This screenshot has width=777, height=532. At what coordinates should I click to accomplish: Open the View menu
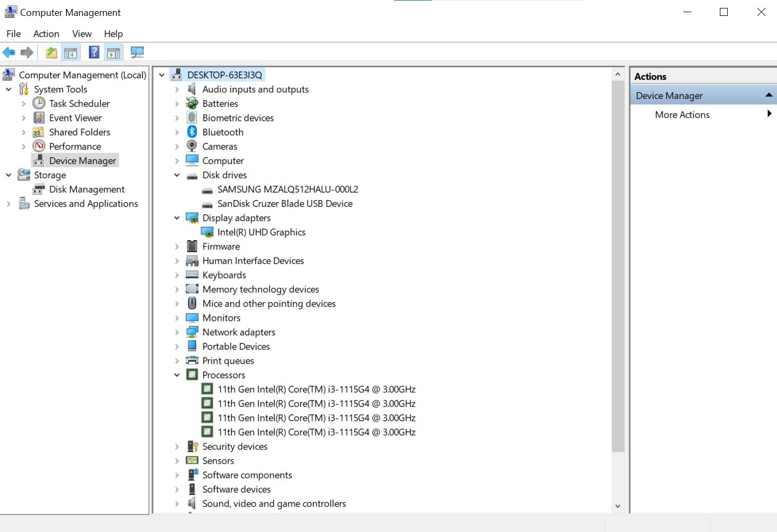point(82,34)
